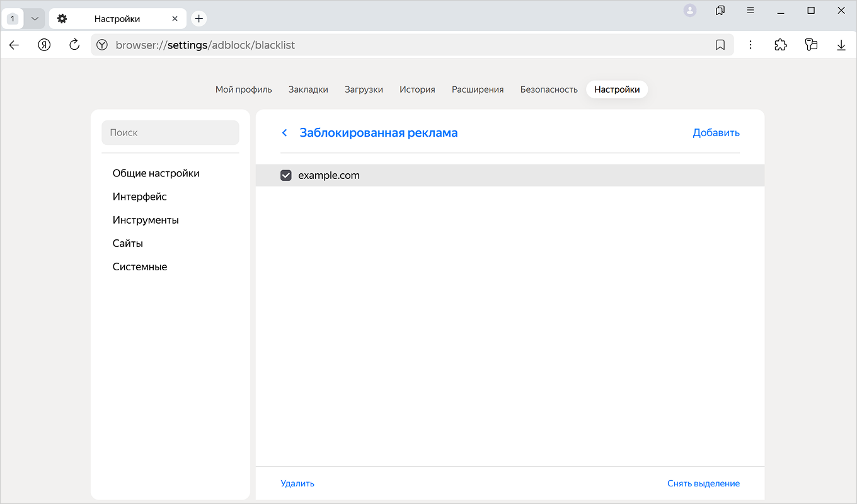
Task: Click Снять выделение to deselect
Action: [703, 483]
